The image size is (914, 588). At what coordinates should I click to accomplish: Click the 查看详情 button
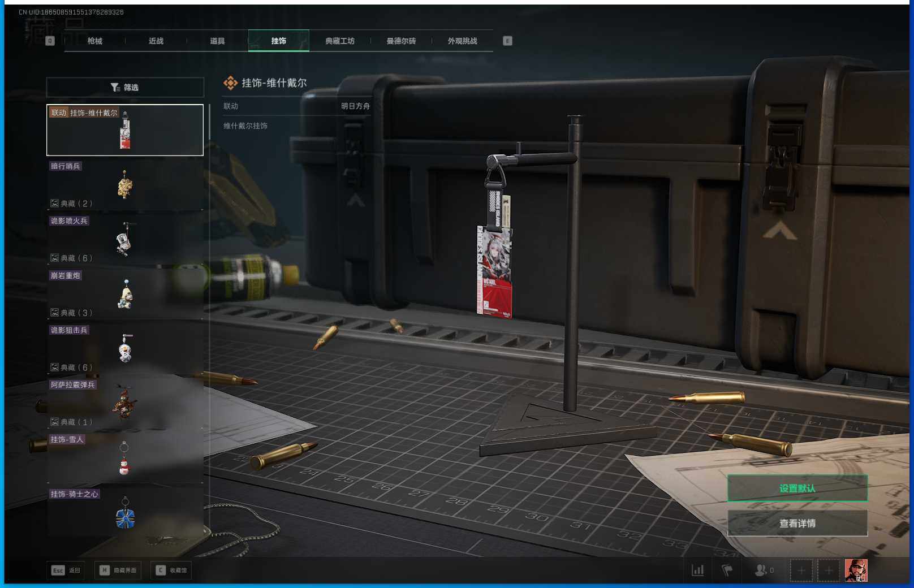797,524
